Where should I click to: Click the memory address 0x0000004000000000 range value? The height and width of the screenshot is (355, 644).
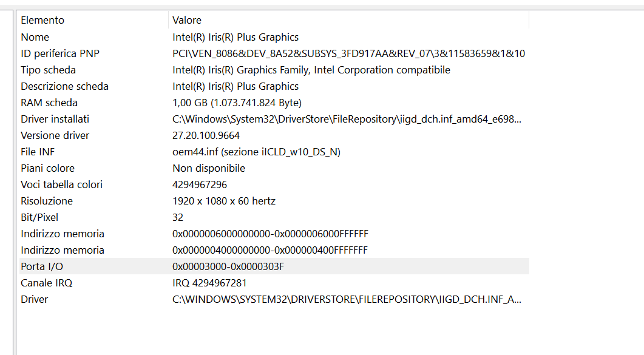click(270, 251)
